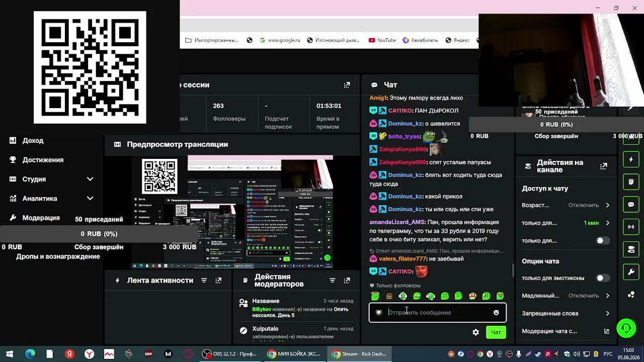The width and height of the screenshot is (644, 362).
Task: Open Изгоняющий дьявола bookmark
Action: [333, 40]
